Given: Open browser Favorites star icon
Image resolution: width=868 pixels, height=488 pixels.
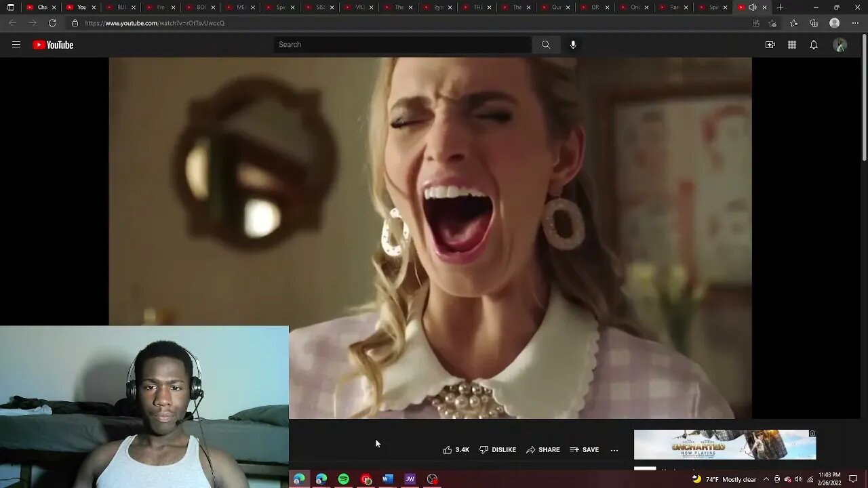Looking at the screenshot, I should point(794,23).
